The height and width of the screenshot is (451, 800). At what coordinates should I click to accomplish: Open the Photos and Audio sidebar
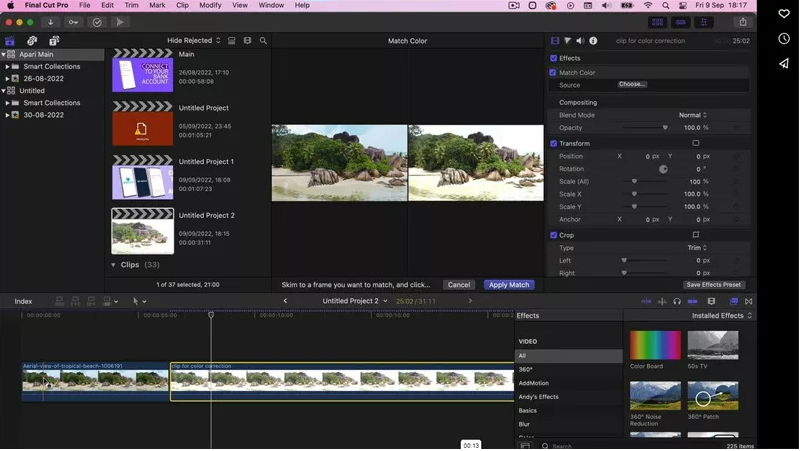click(32, 41)
